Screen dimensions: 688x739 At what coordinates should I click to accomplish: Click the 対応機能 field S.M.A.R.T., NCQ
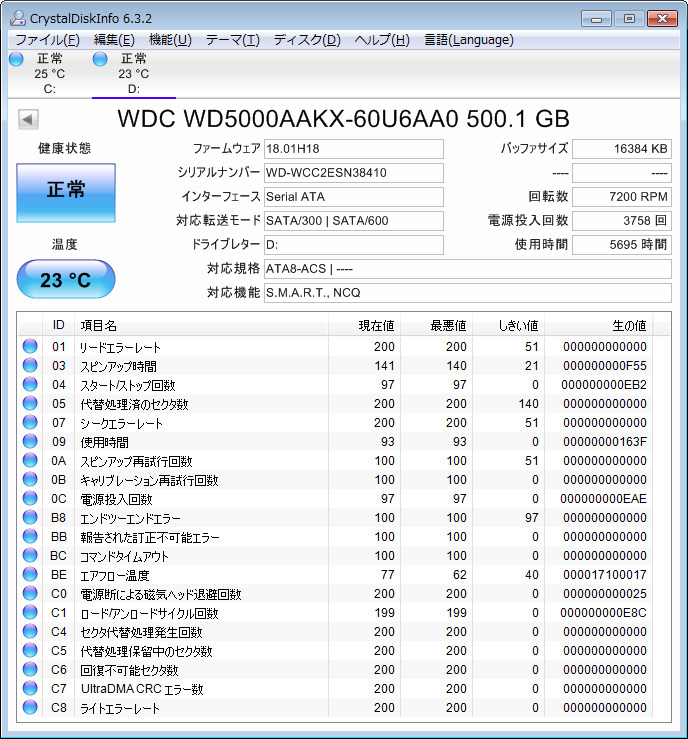point(467,293)
